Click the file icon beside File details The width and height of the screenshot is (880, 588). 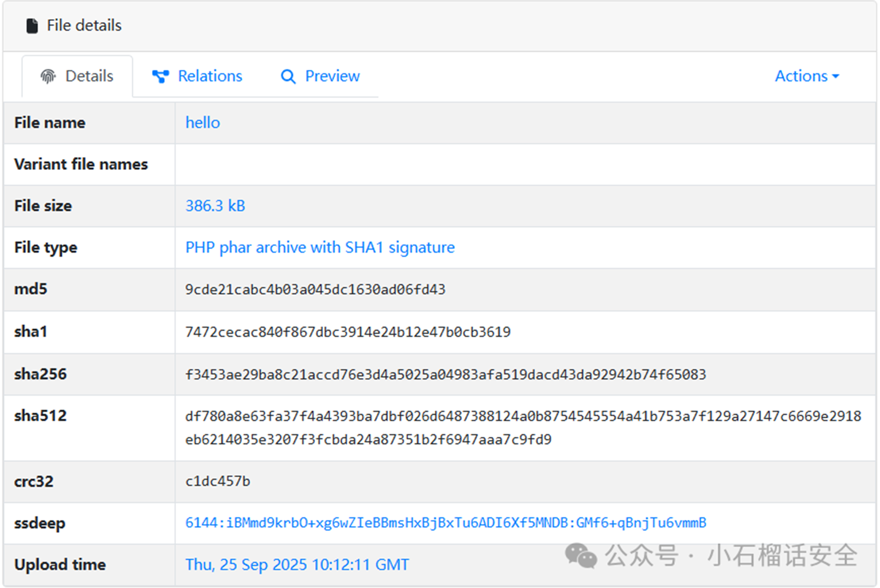point(32,26)
